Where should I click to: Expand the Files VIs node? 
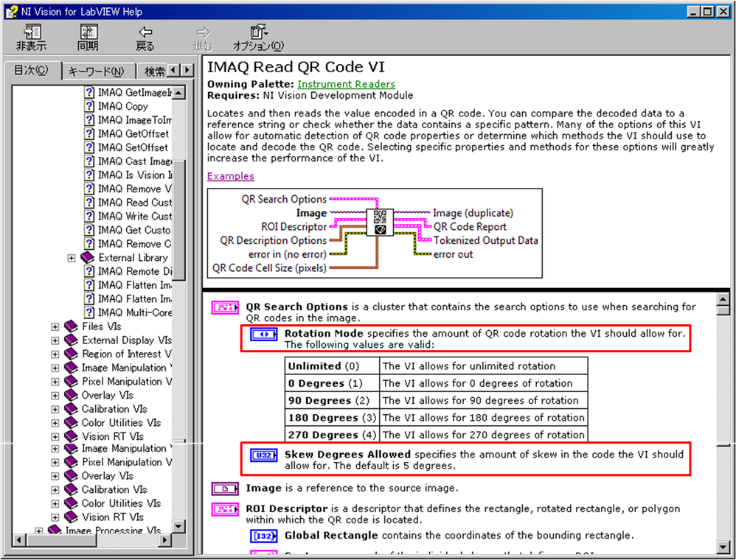click(55, 327)
